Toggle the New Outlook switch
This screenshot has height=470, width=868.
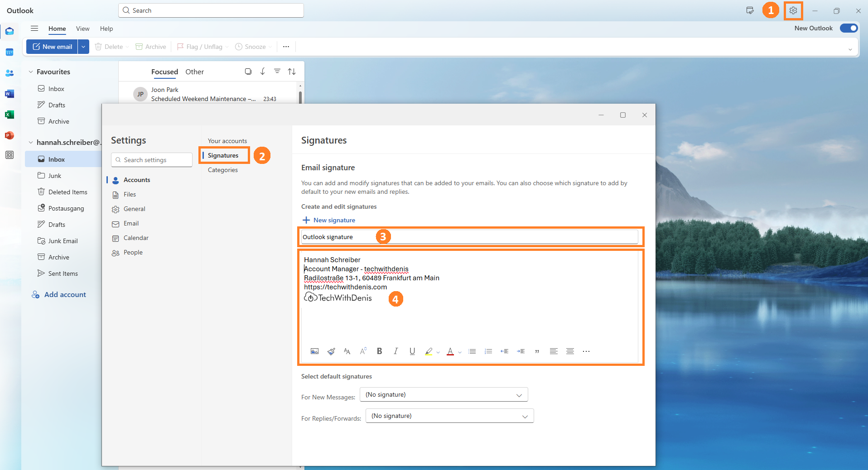click(849, 28)
